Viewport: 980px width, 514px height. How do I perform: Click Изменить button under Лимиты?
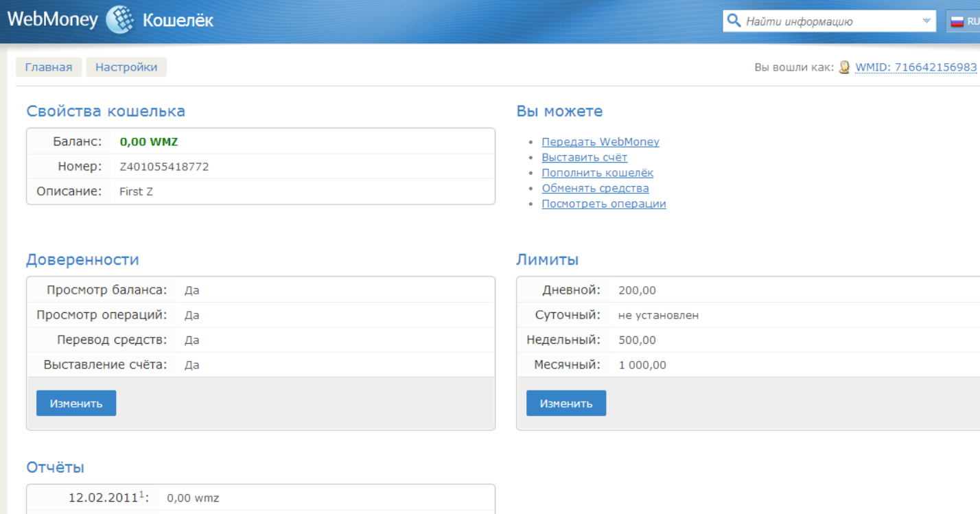coord(566,404)
